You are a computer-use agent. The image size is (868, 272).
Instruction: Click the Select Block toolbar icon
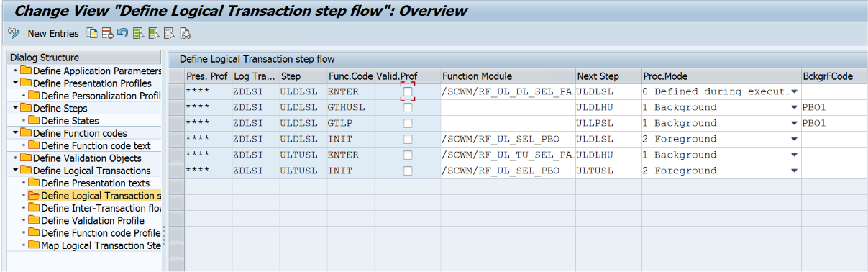[154, 33]
